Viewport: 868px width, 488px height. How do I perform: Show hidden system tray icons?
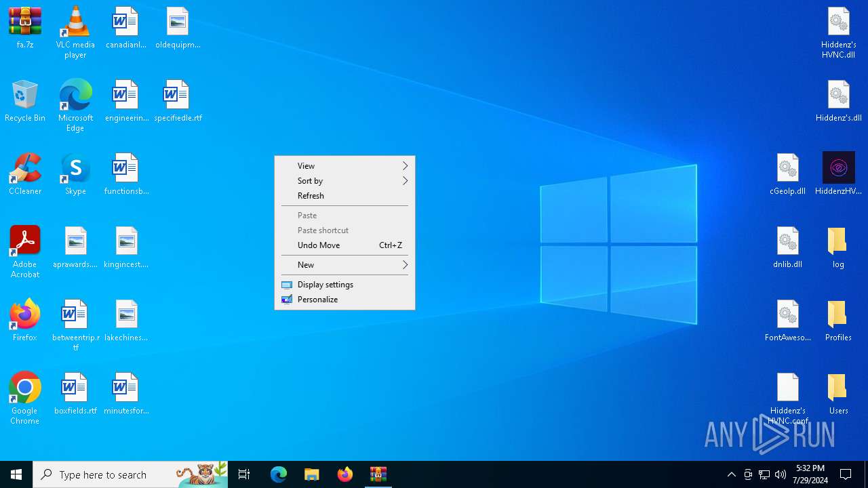(x=731, y=474)
